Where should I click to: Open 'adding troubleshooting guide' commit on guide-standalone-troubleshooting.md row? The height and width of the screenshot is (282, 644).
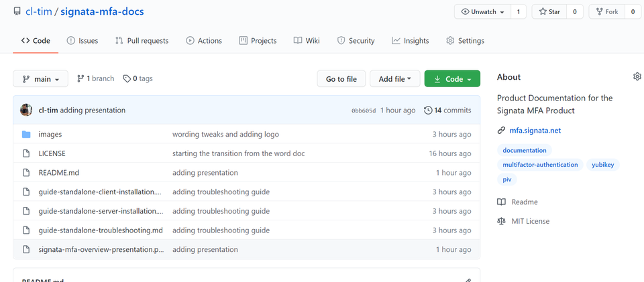click(221, 230)
